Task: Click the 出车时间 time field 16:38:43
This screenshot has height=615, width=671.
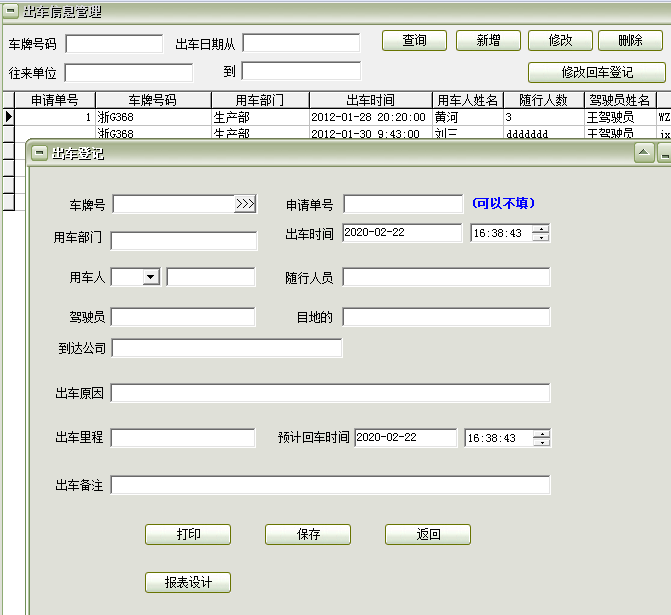Action: 502,233
